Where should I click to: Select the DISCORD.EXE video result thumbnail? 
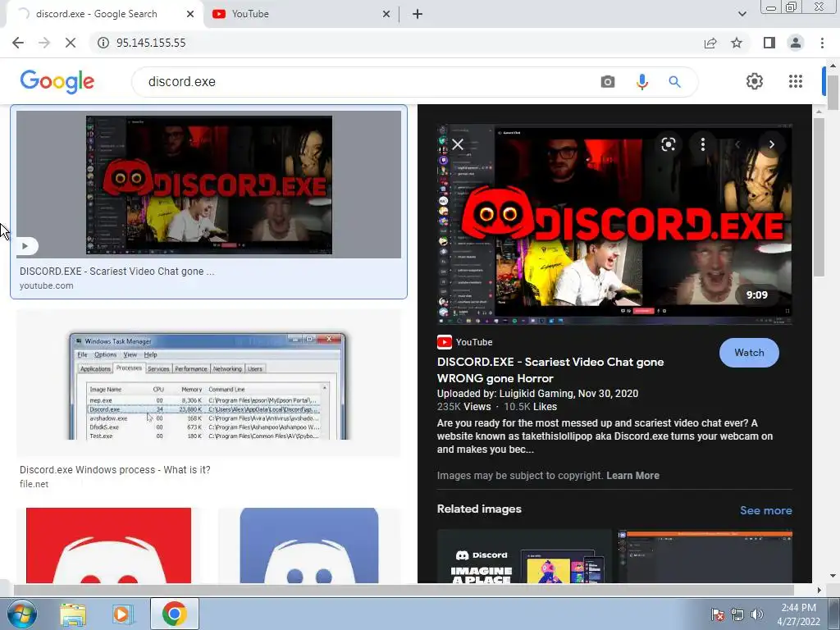[208, 185]
